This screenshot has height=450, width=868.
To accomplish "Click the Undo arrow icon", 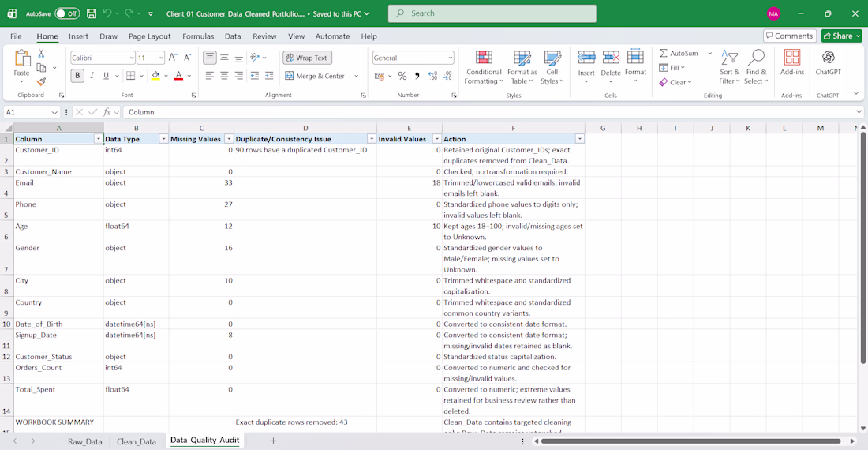I will point(107,13).
